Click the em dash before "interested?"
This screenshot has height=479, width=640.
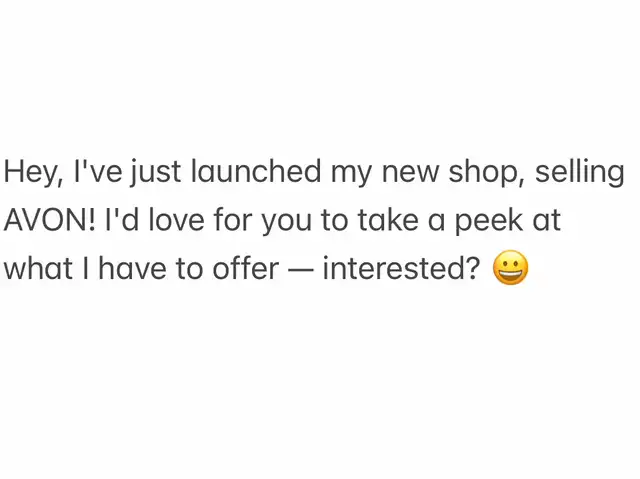[x=300, y=269]
